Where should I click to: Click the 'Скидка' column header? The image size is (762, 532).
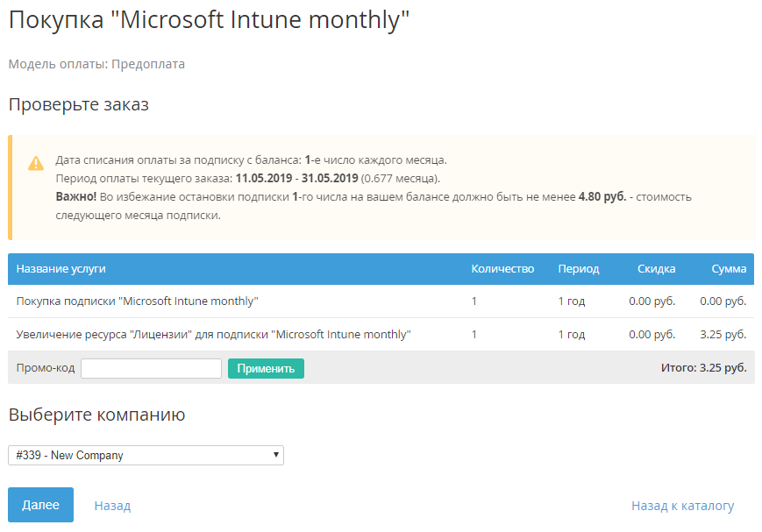click(x=656, y=269)
